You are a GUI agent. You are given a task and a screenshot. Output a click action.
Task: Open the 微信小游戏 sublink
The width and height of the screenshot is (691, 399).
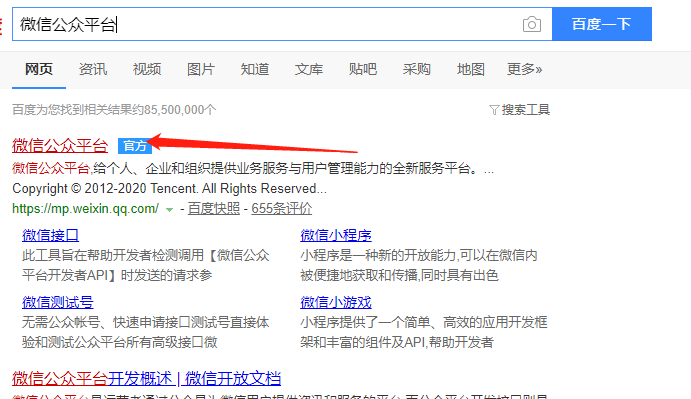(x=336, y=302)
